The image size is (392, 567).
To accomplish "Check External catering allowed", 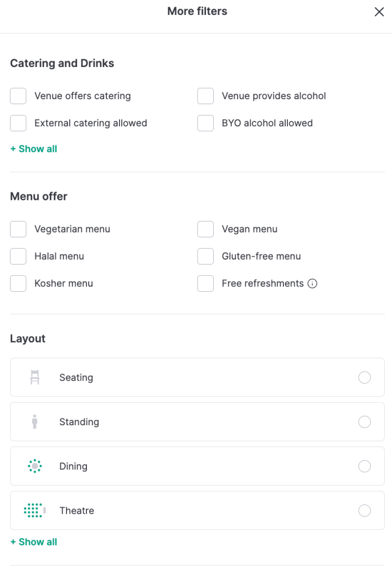I will tap(18, 123).
